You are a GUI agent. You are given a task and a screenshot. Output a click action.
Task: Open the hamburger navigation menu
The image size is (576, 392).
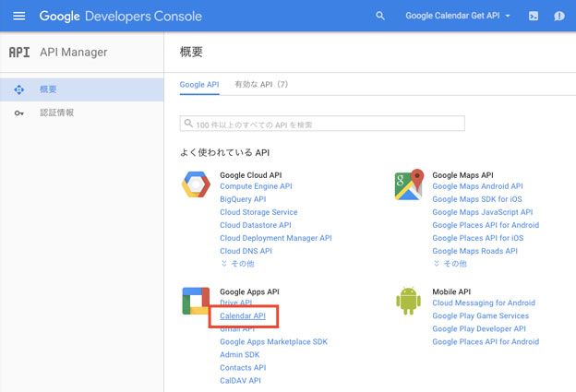19,16
